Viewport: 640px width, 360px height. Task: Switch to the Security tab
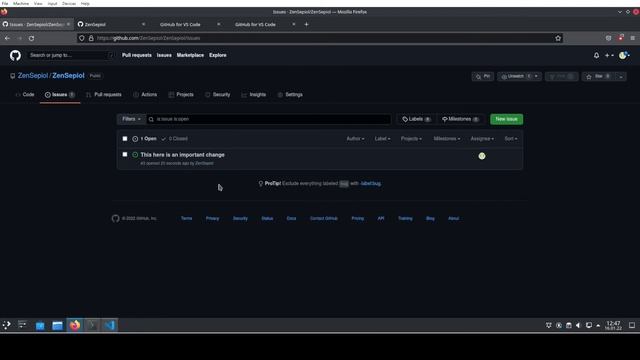pyautogui.click(x=218, y=95)
